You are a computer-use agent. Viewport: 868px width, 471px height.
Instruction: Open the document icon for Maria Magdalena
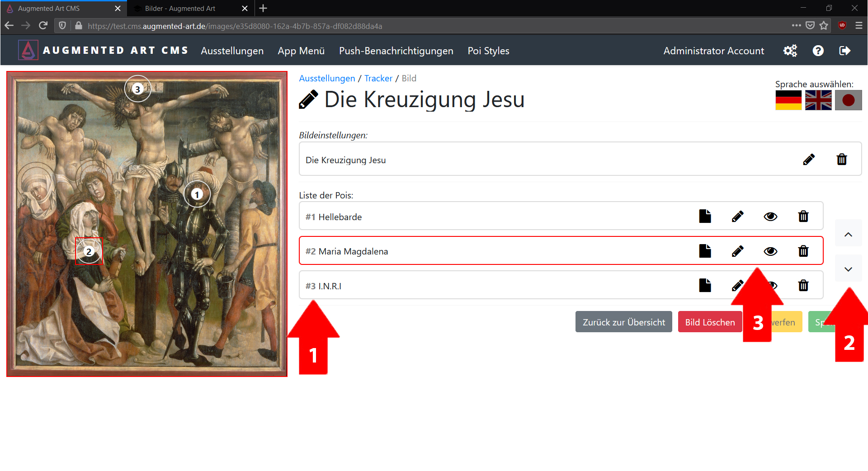(705, 251)
